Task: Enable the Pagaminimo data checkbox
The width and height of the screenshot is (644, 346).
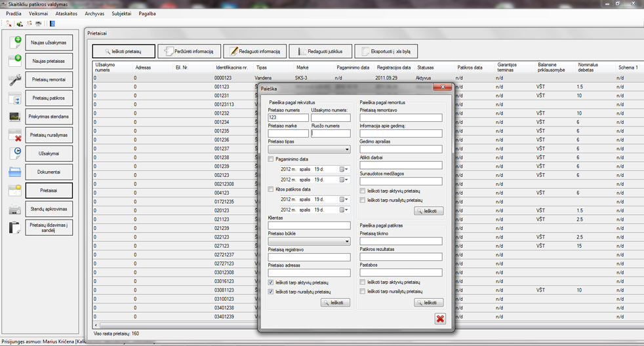Action: click(272, 159)
